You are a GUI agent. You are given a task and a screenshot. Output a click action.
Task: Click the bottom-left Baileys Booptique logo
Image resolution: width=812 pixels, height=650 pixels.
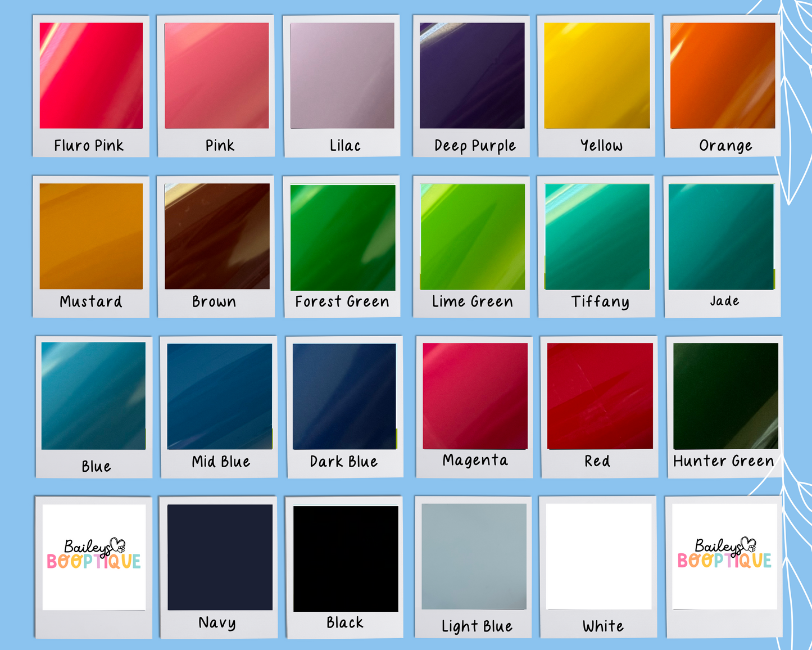click(94, 557)
